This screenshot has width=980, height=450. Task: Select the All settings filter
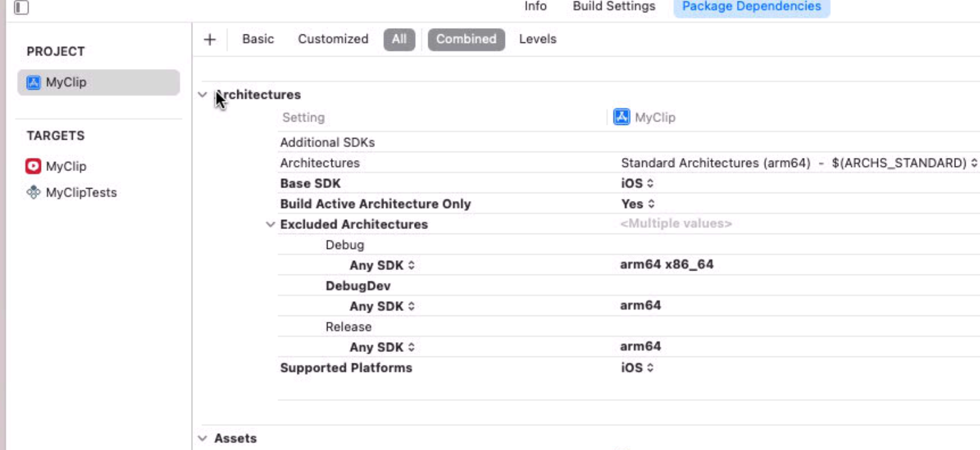(x=399, y=39)
